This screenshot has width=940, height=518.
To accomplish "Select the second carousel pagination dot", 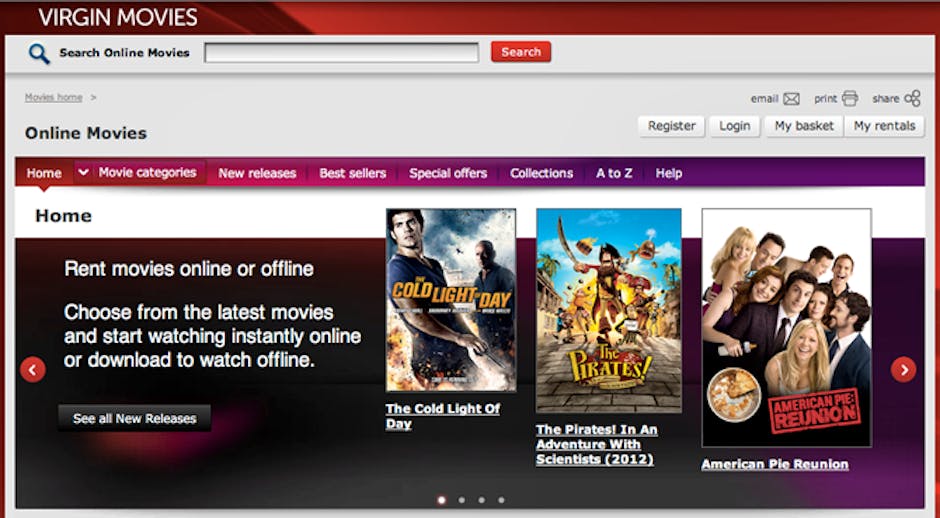I will click(461, 500).
